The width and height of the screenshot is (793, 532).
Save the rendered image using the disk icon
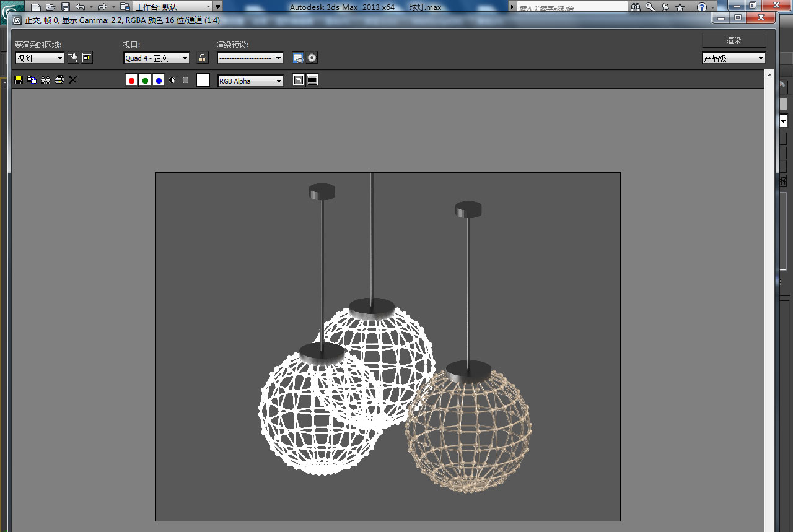19,80
